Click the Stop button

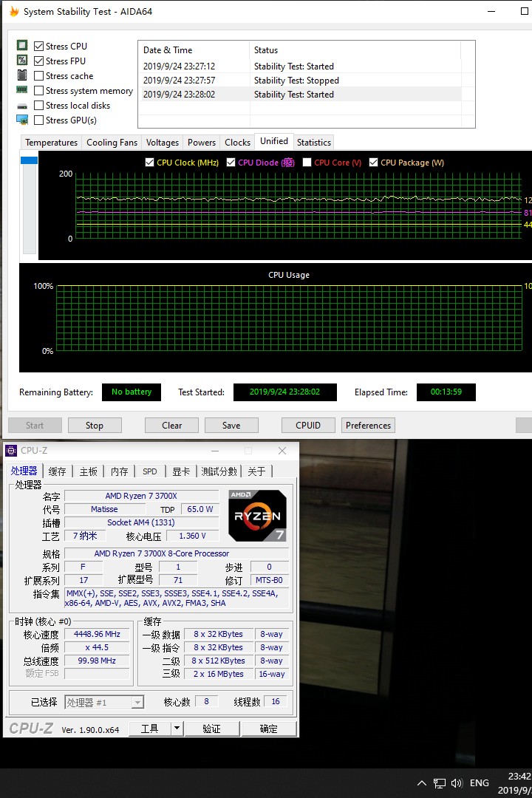[x=95, y=426]
